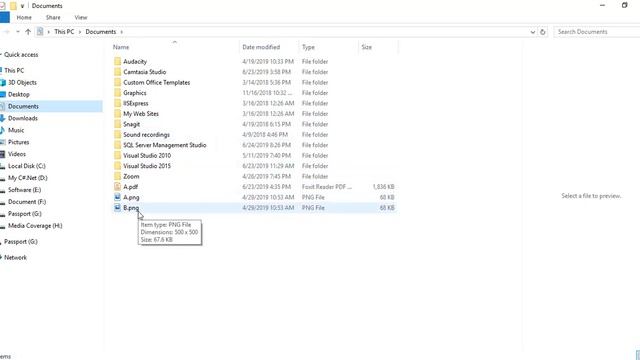Click the SQL Server Management Studio folder icon

click(118, 145)
